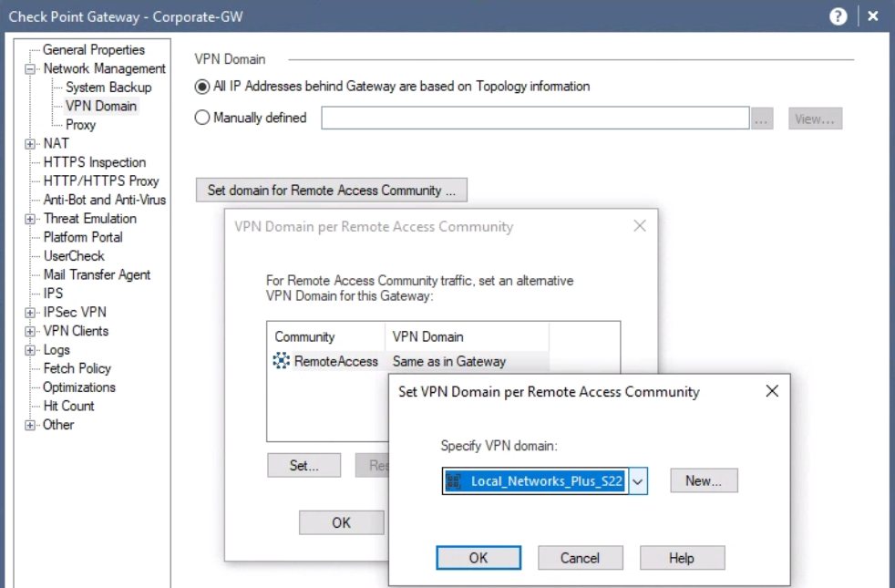This screenshot has width=895, height=588.
Task: Click the Set... button in community dialog
Action: point(303,465)
